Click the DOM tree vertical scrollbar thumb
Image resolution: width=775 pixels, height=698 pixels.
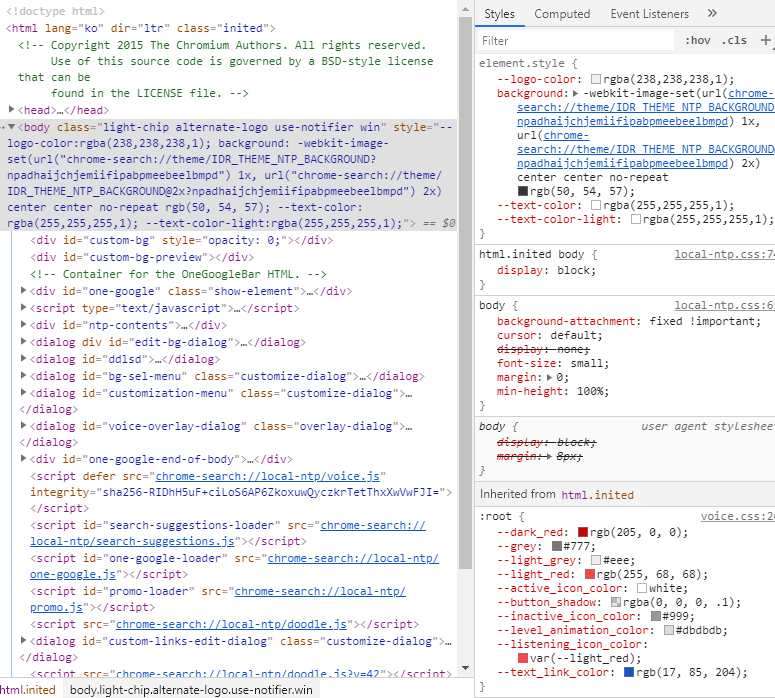coord(465,293)
